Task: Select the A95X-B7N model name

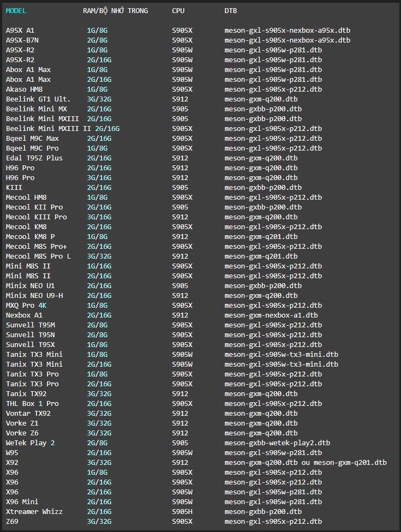Action: [22, 40]
